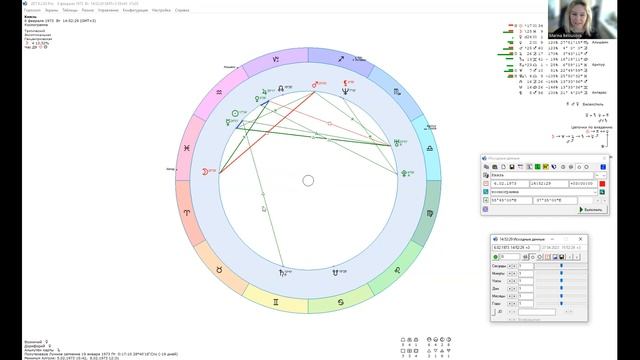The width and height of the screenshot is (640, 360).
Task: Click the name input field in the initial data dialog
Action: click(542, 176)
